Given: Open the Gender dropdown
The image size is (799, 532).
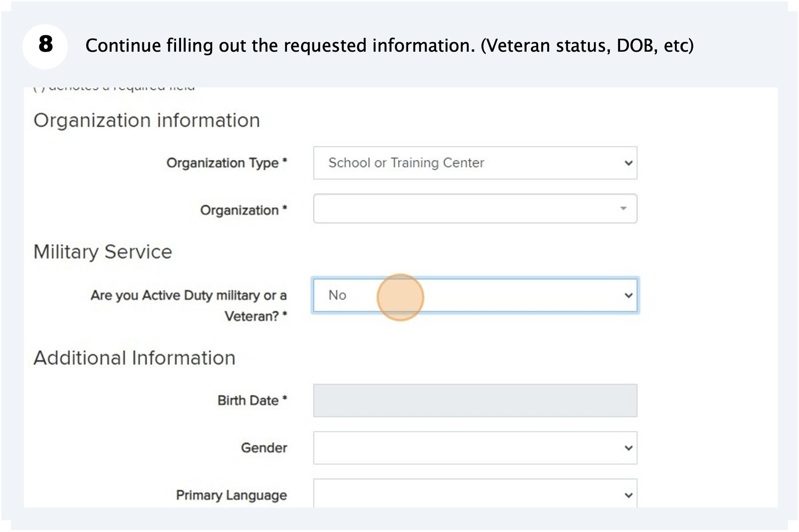Looking at the screenshot, I should [x=474, y=448].
